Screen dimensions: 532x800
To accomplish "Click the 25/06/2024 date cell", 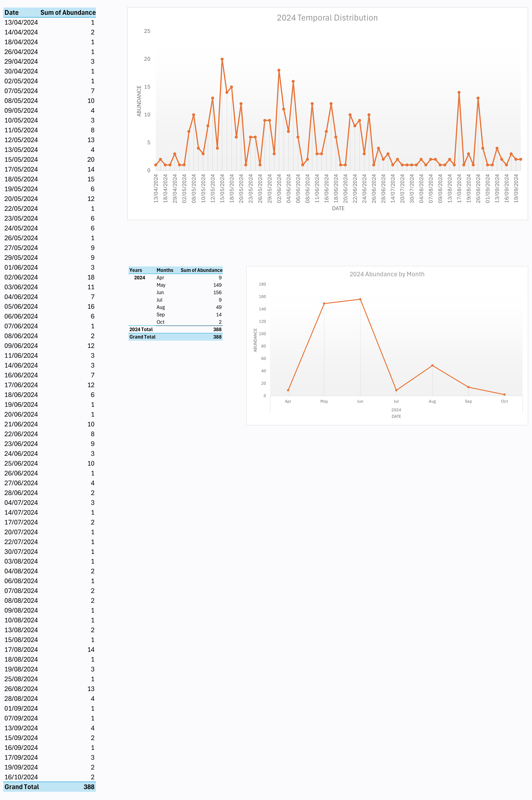I will click(x=21, y=463).
